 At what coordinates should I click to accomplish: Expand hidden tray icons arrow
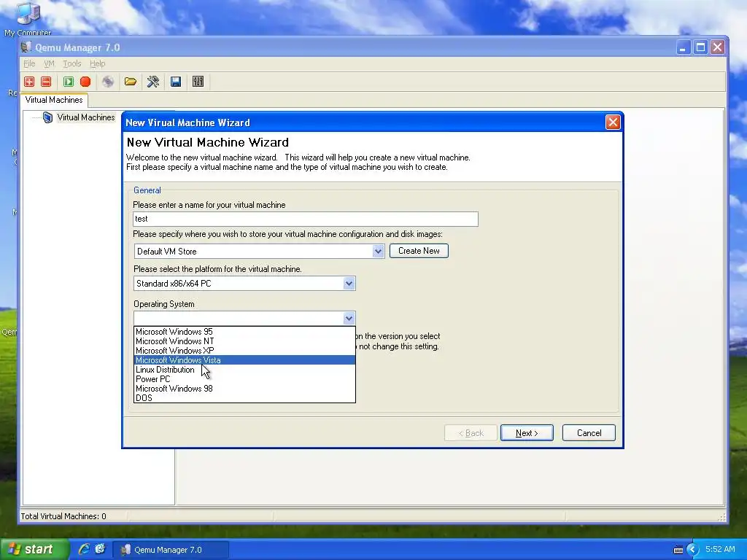pos(693,550)
